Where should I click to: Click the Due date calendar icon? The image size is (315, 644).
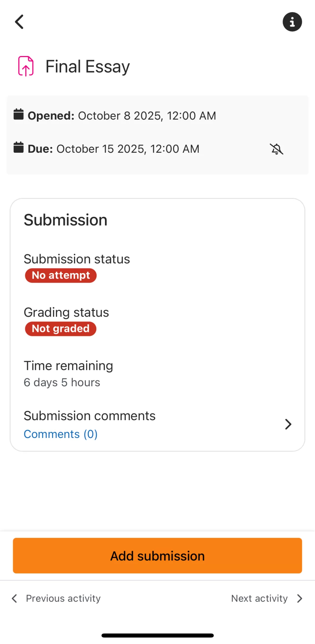[x=18, y=147]
